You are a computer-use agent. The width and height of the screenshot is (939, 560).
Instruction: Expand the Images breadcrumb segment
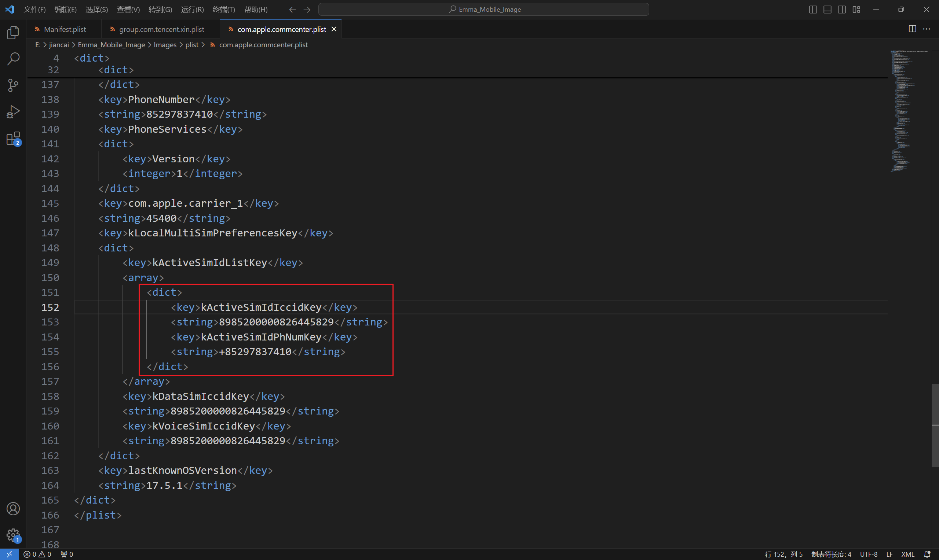(x=165, y=45)
